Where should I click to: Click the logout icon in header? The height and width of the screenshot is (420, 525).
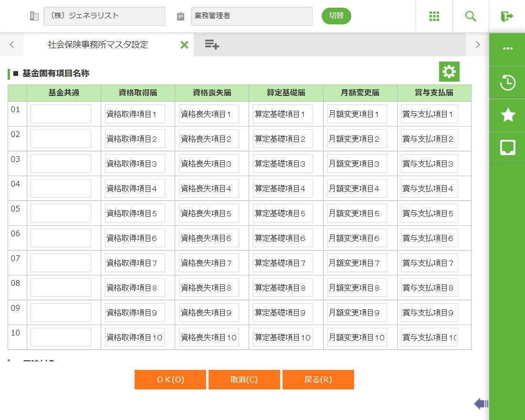507,16
